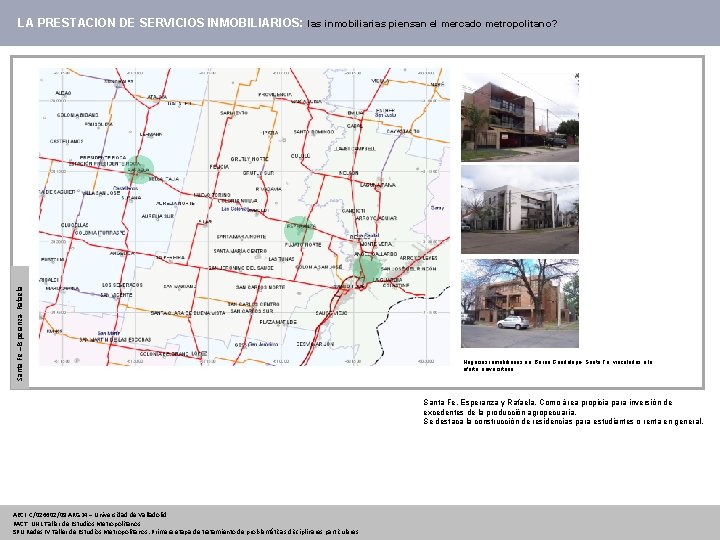720x540 pixels.
Task: Open the bottom photo with the parked silver car
Action: tap(520, 304)
